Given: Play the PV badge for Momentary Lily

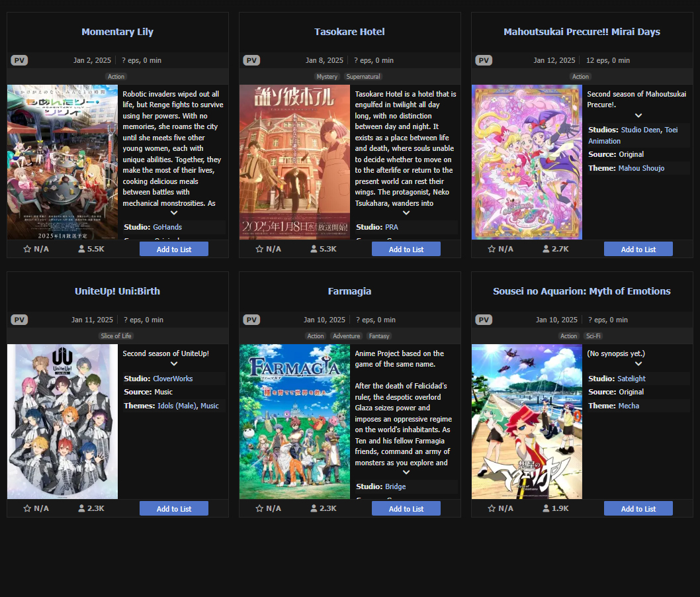Looking at the screenshot, I should pyautogui.click(x=19, y=60).
